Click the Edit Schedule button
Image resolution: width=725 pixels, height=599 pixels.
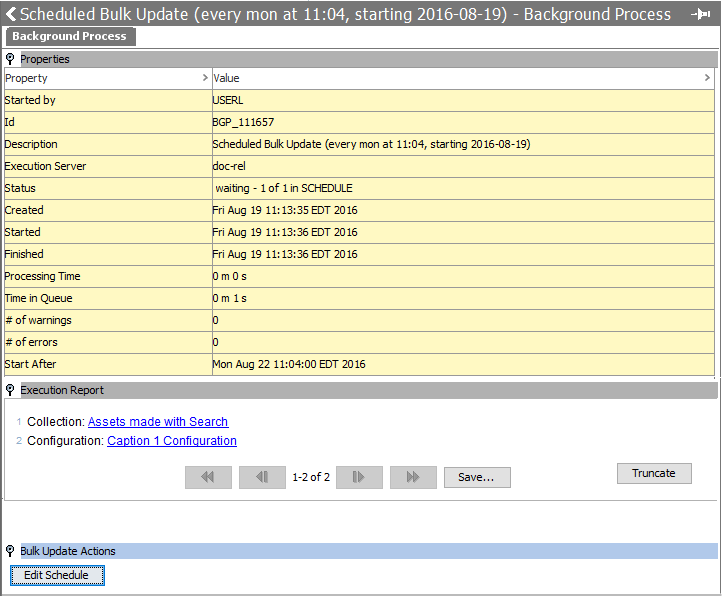tap(57, 576)
